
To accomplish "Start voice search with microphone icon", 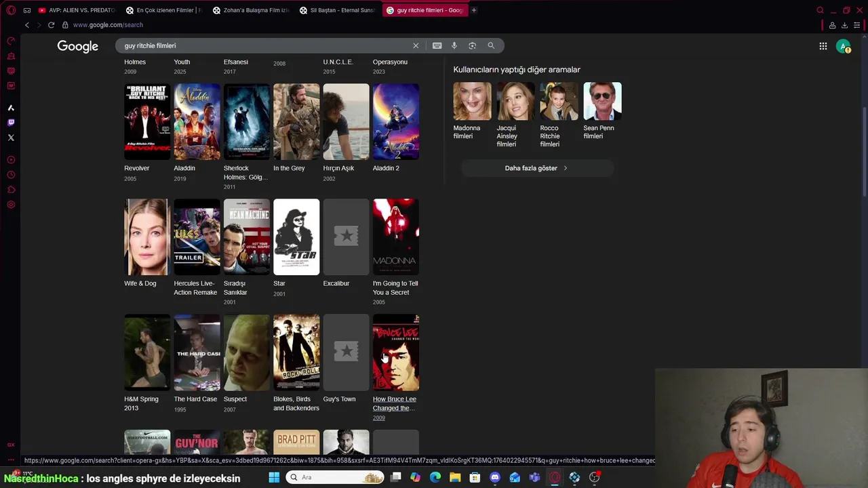I will 454,45.
